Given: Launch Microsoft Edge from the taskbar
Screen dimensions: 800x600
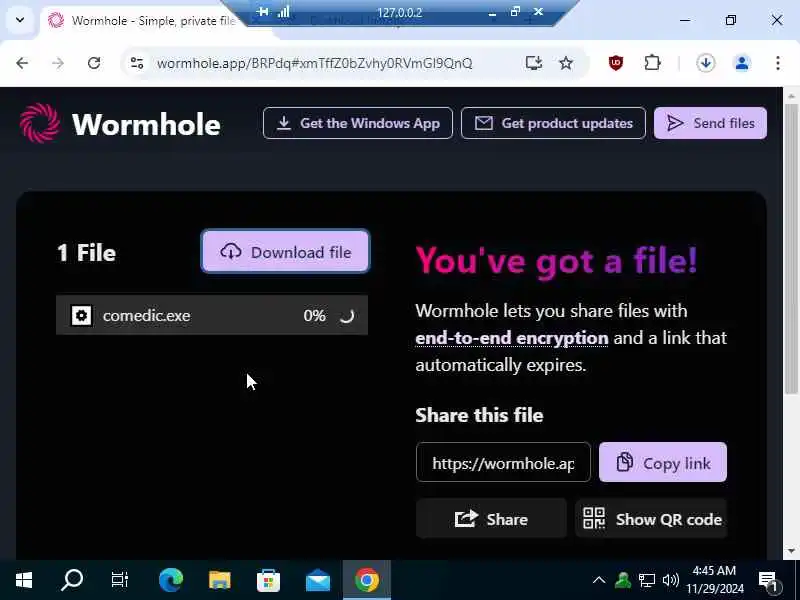Looking at the screenshot, I should tap(171, 580).
